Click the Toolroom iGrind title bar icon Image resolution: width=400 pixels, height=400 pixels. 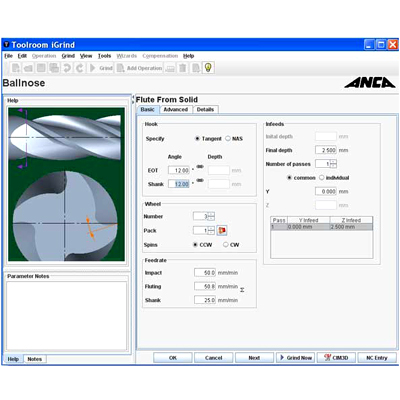[x=6, y=44]
